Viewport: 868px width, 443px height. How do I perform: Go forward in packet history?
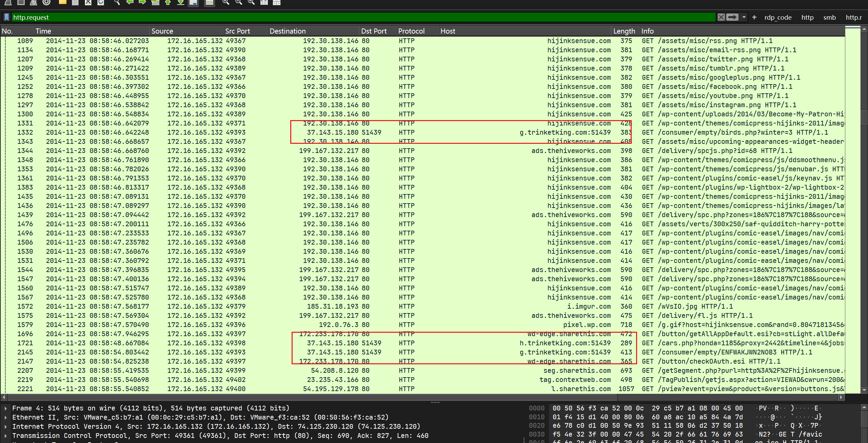pos(142,2)
